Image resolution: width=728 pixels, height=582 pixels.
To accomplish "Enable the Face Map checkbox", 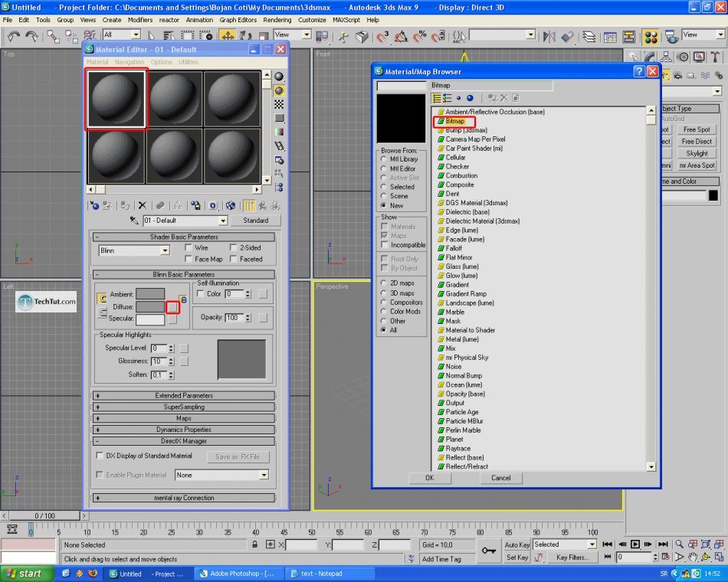I will pos(189,259).
